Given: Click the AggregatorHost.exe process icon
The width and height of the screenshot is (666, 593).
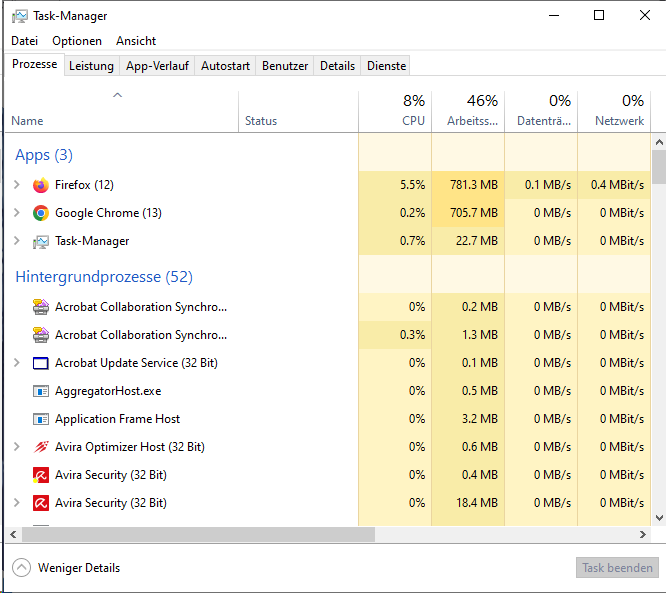Looking at the screenshot, I should (x=41, y=391).
